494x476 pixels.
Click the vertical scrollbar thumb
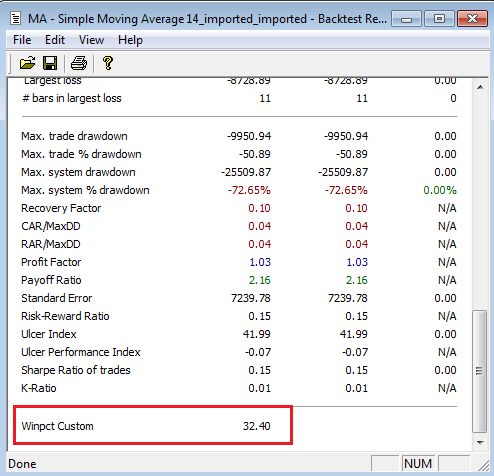click(x=480, y=371)
